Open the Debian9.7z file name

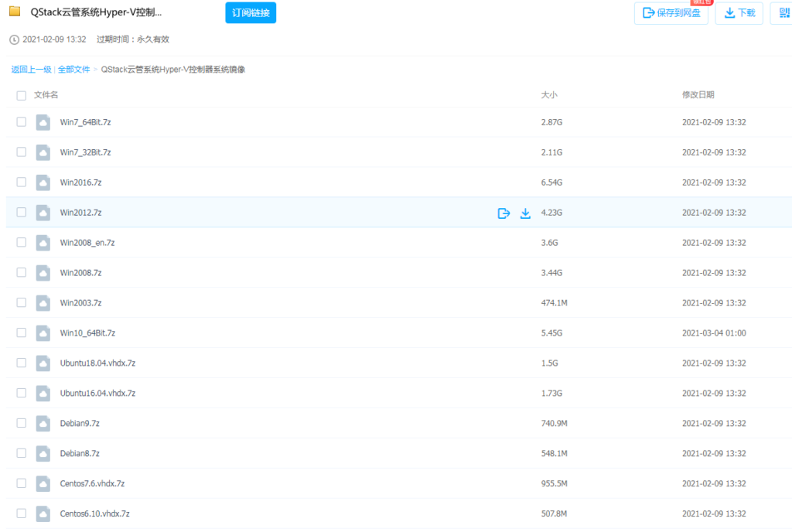(80, 424)
